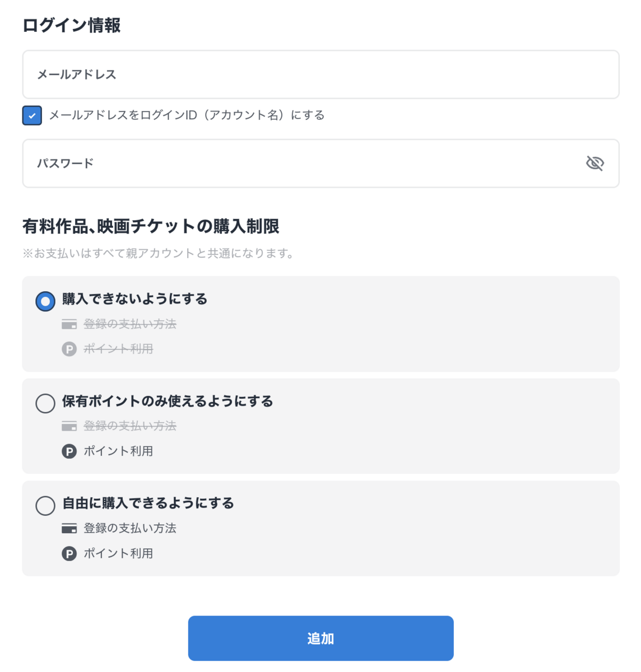Click P point icon in 保有ポイント option
The image size is (641, 672).
69,451
